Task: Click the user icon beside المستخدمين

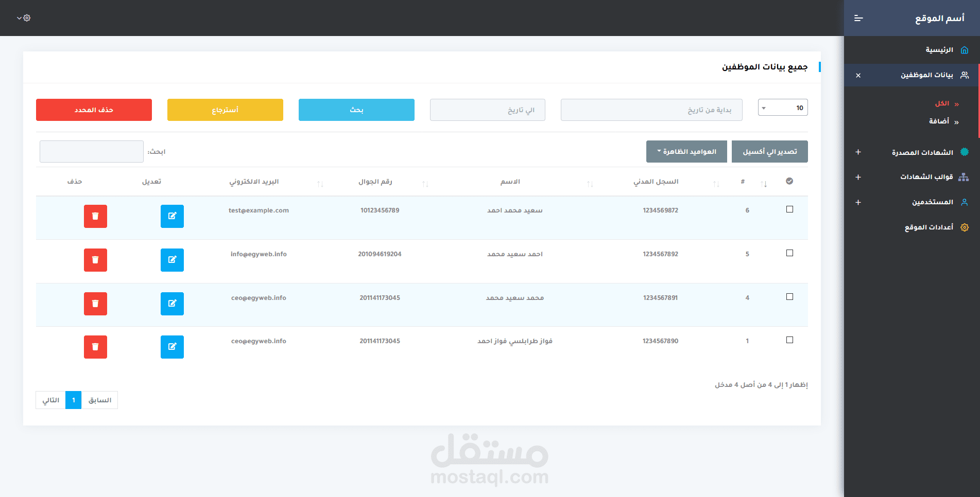Action: (x=965, y=202)
